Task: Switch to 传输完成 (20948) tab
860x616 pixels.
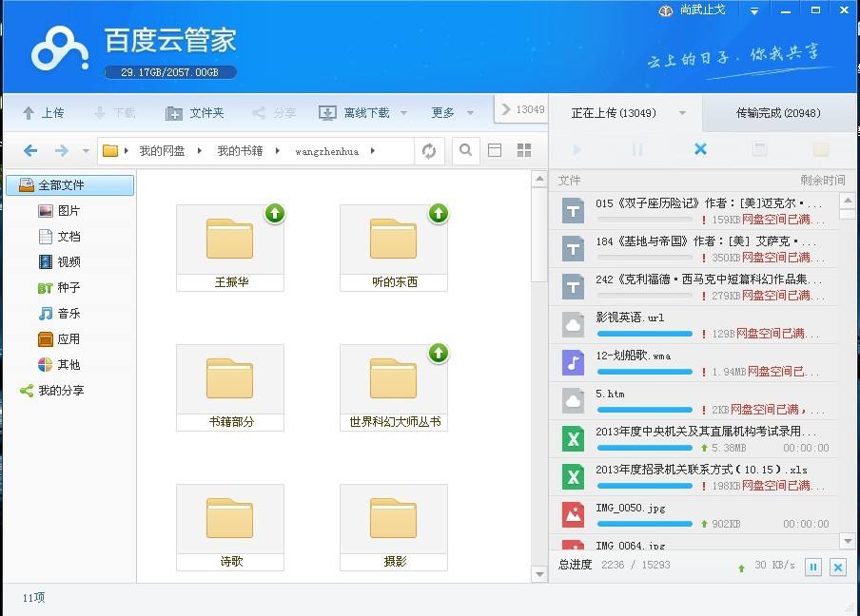Action: click(x=778, y=113)
